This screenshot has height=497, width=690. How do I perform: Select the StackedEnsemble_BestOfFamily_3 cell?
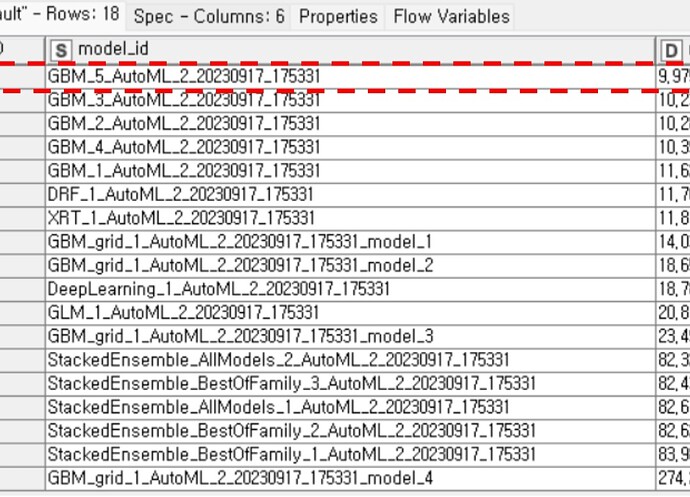pyautogui.click(x=291, y=383)
